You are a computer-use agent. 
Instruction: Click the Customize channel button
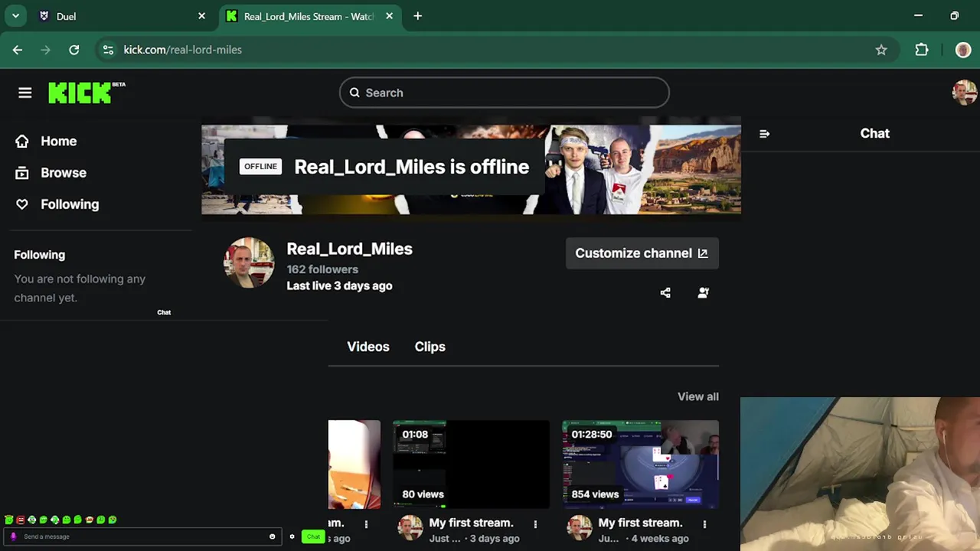(642, 253)
